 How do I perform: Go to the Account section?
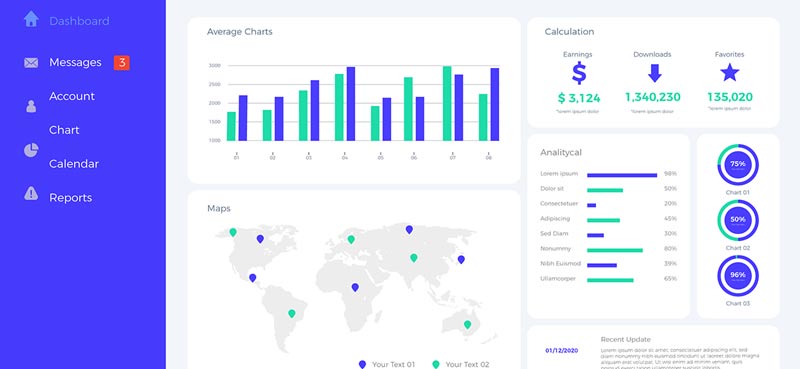[x=72, y=96]
